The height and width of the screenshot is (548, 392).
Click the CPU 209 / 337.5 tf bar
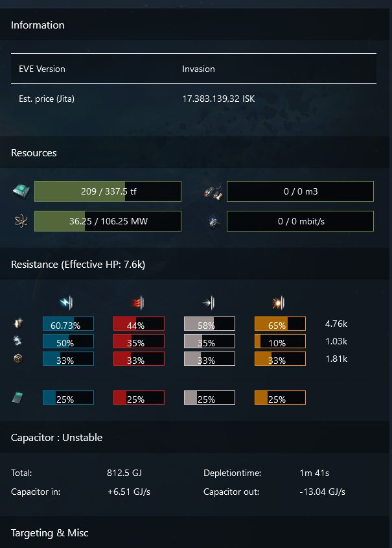pyautogui.click(x=108, y=191)
